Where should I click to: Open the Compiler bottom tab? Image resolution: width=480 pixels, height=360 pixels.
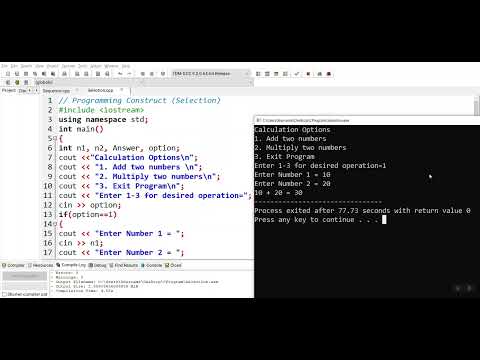pyautogui.click(x=14, y=265)
